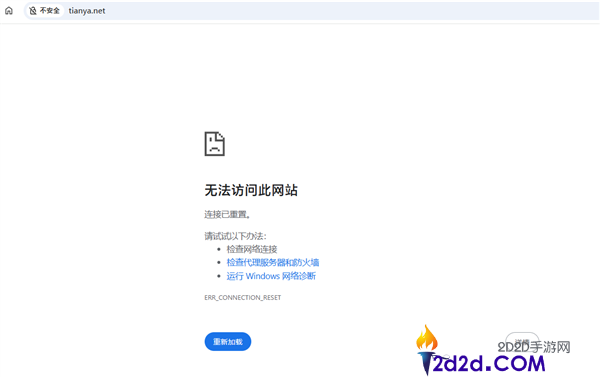600x377 pixels.
Task: Open the 不安全 site security indicator
Action: click(x=44, y=11)
